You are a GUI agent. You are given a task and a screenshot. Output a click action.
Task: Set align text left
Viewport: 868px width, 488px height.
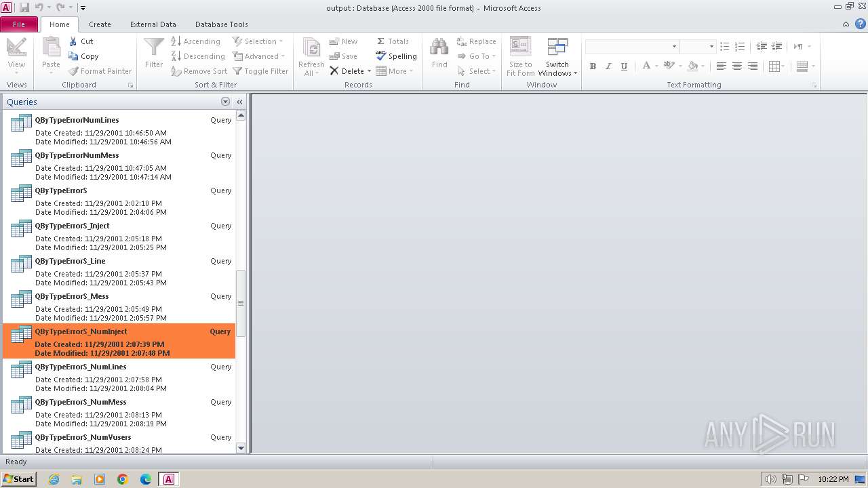tap(721, 66)
